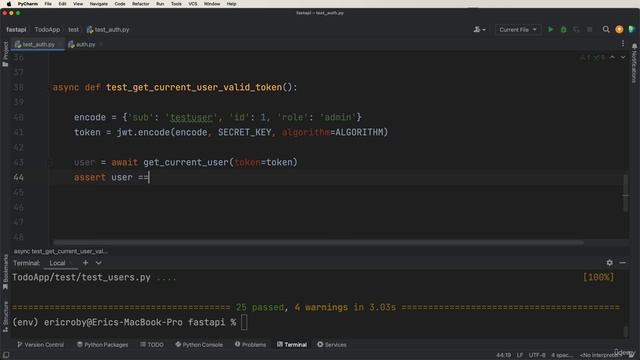The height and width of the screenshot is (360, 640).
Task: Click line number 44 in the gutter
Action: [18, 177]
